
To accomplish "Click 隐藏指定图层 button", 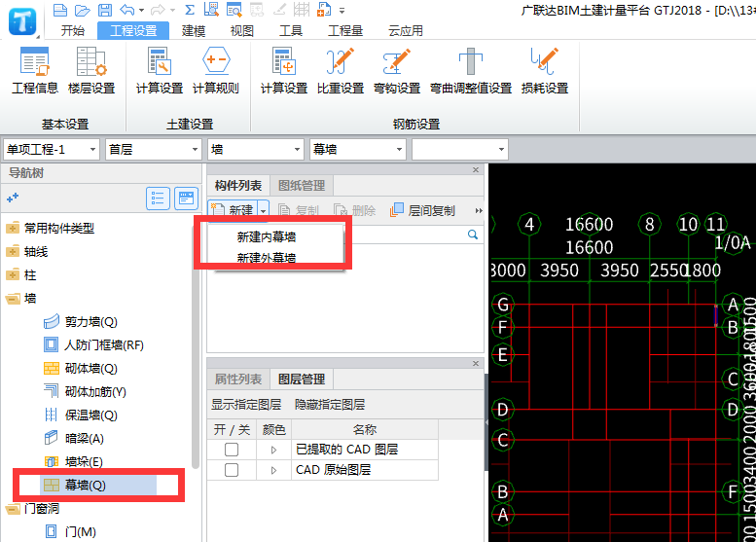I will click(x=330, y=404).
